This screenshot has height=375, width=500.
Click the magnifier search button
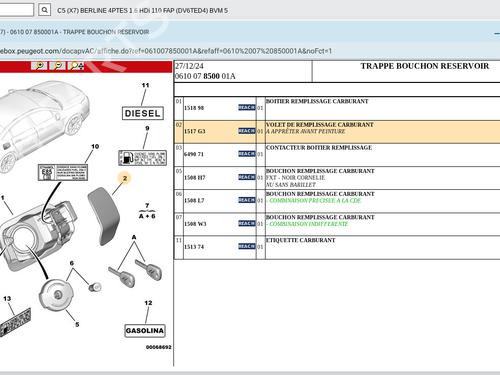[44, 10]
